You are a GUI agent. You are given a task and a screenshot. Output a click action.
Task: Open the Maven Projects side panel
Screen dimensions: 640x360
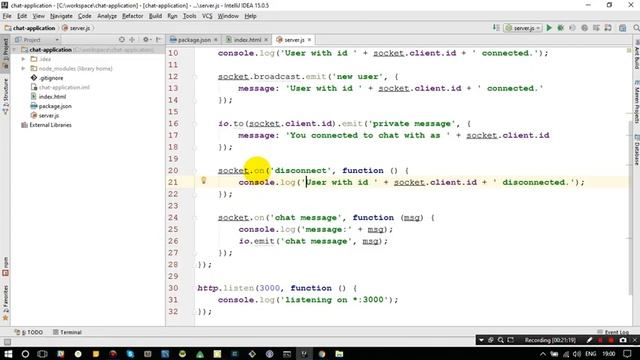click(x=636, y=102)
